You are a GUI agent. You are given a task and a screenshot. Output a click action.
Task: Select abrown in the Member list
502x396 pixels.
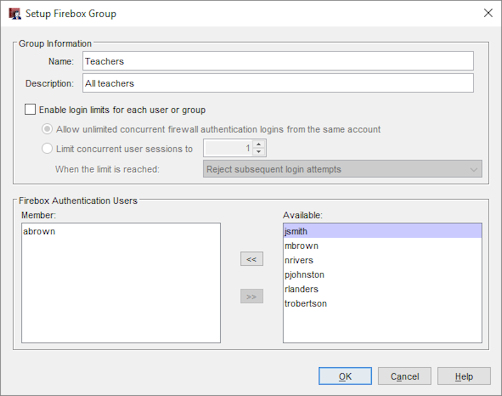pyautogui.click(x=121, y=231)
